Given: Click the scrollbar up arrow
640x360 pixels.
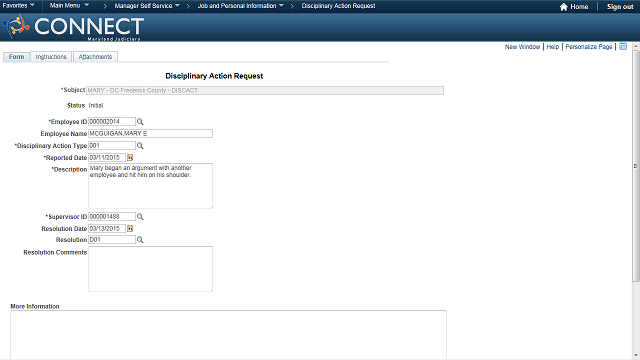Looking at the screenshot, I should click(x=636, y=47).
